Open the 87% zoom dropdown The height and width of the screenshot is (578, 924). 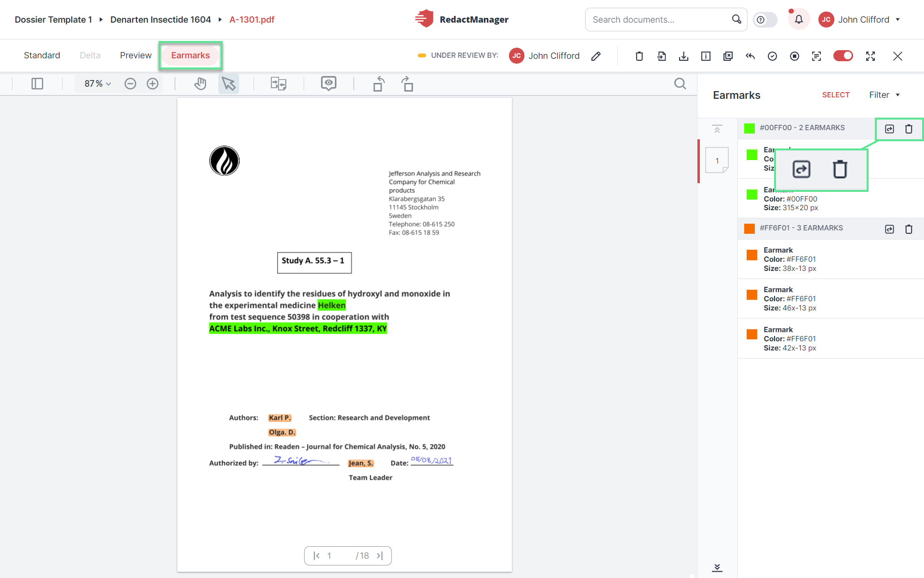[x=98, y=84]
